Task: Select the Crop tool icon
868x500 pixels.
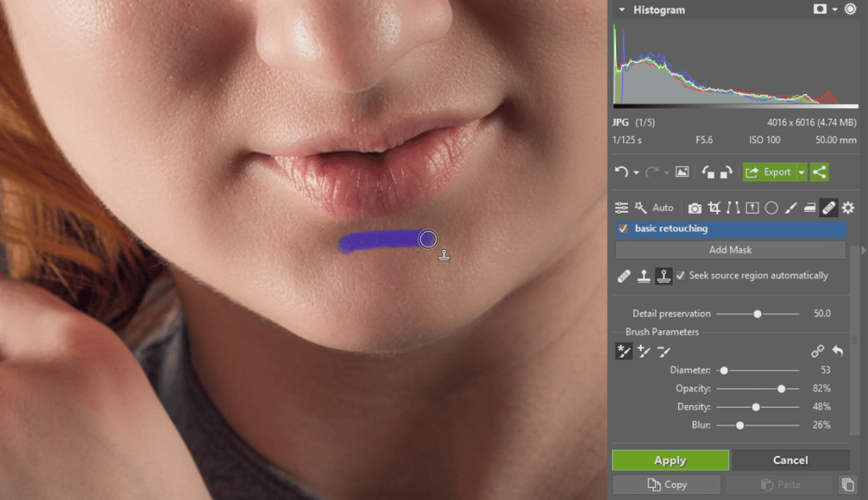Action: [x=715, y=208]
